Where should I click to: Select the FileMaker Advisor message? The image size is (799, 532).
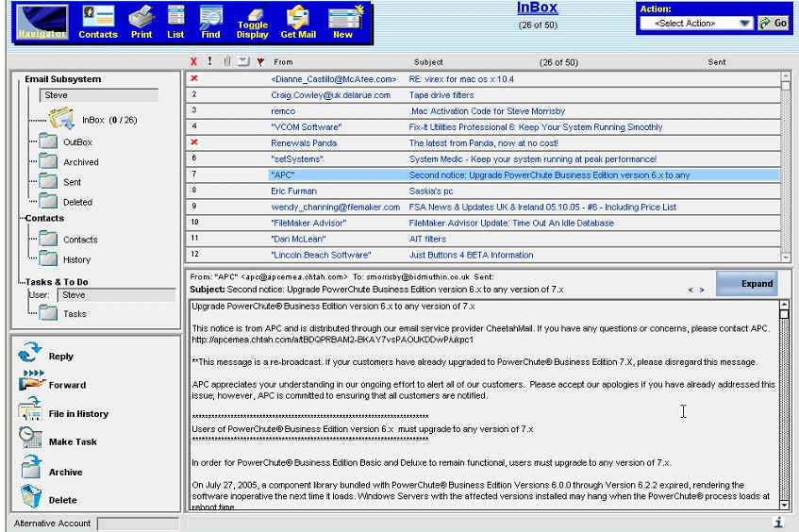483,223
